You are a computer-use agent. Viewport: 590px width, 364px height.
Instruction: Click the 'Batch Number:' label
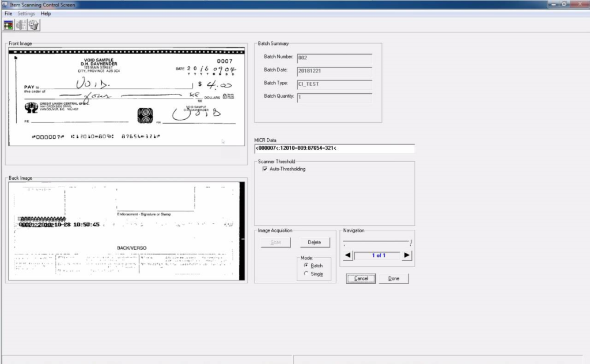(278, 57)
